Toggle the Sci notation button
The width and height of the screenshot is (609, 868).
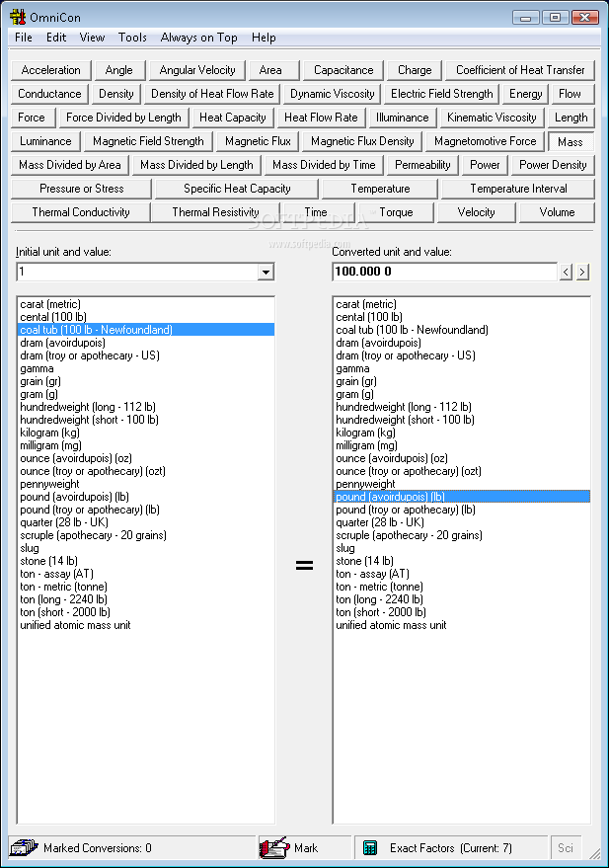(566, 847)
